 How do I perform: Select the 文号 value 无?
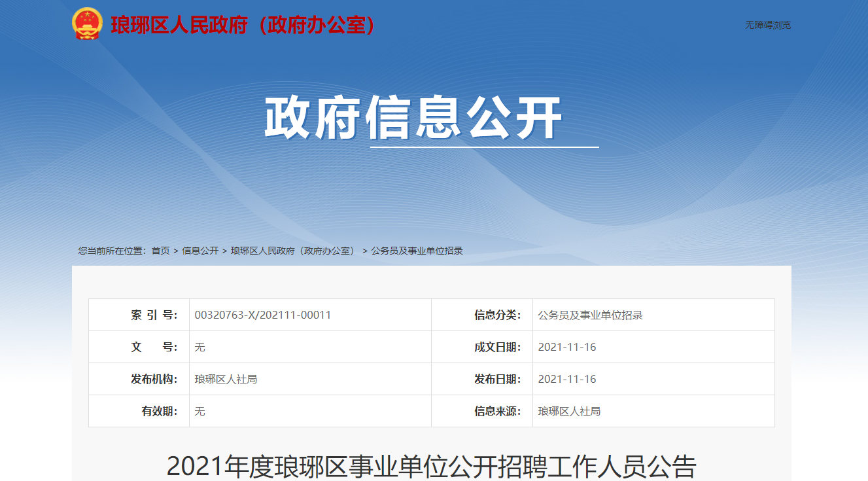(200, 347)
